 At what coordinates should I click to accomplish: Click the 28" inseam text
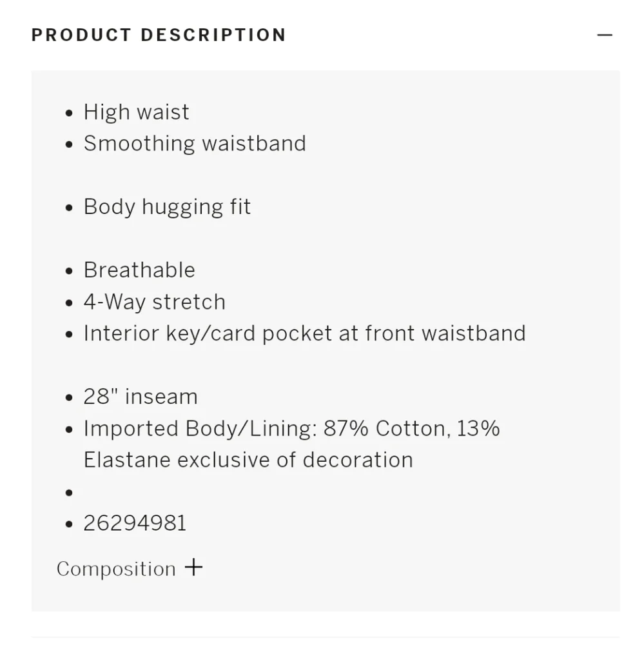(141, 397)
